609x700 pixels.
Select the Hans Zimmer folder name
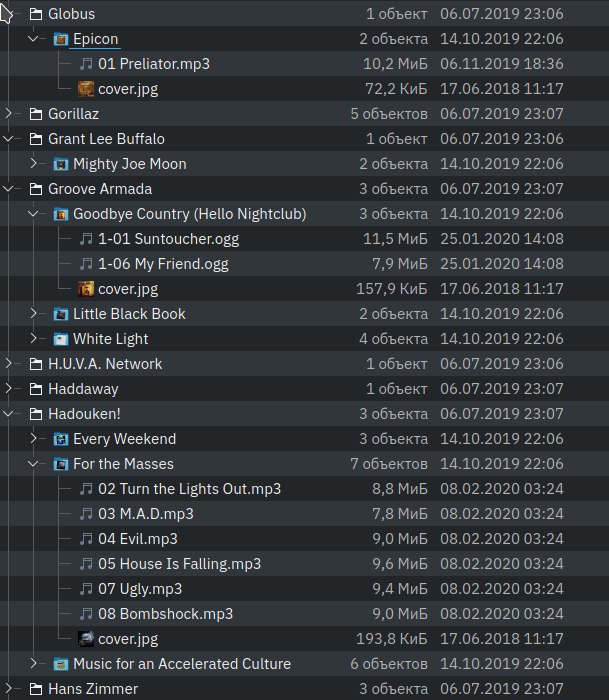[93, 689]
